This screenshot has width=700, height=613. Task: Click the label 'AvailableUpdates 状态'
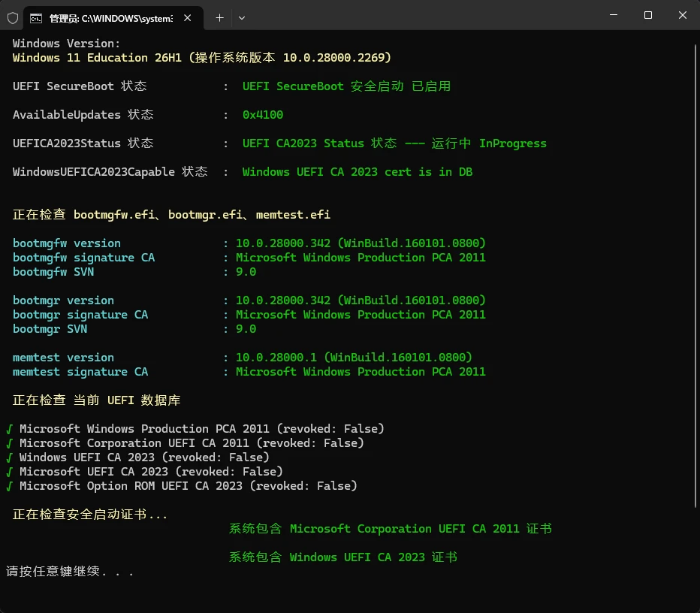click(83, 114)
